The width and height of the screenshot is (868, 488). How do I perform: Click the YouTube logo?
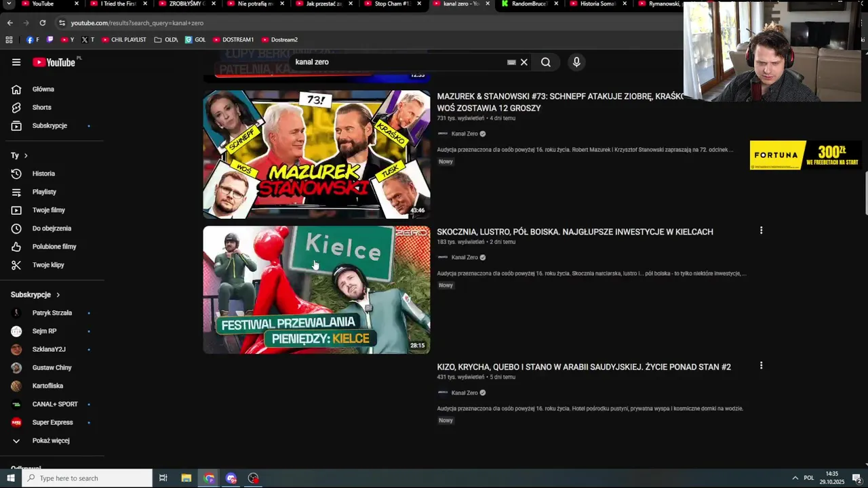click(54, 62)
